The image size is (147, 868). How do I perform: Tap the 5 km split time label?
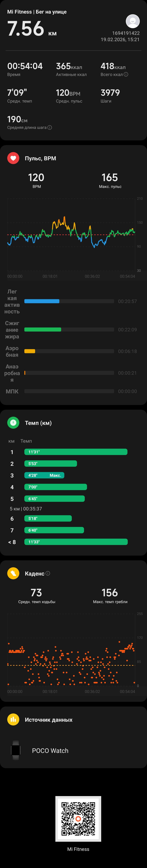26,509
